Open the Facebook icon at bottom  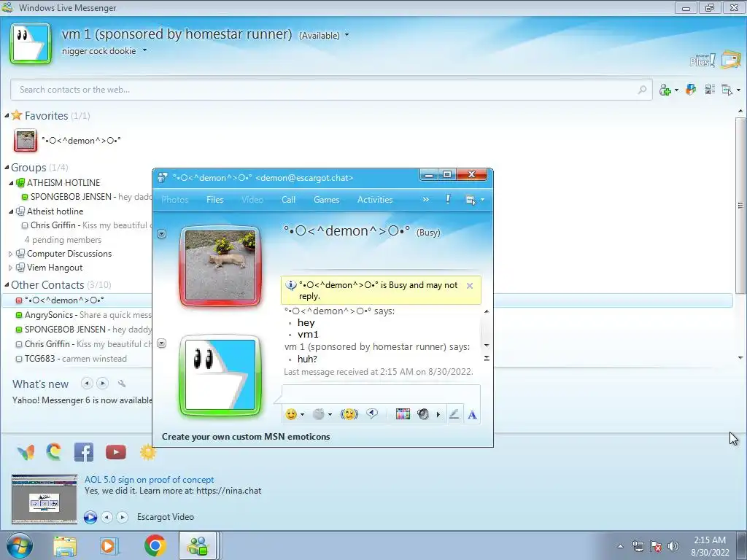84,452
